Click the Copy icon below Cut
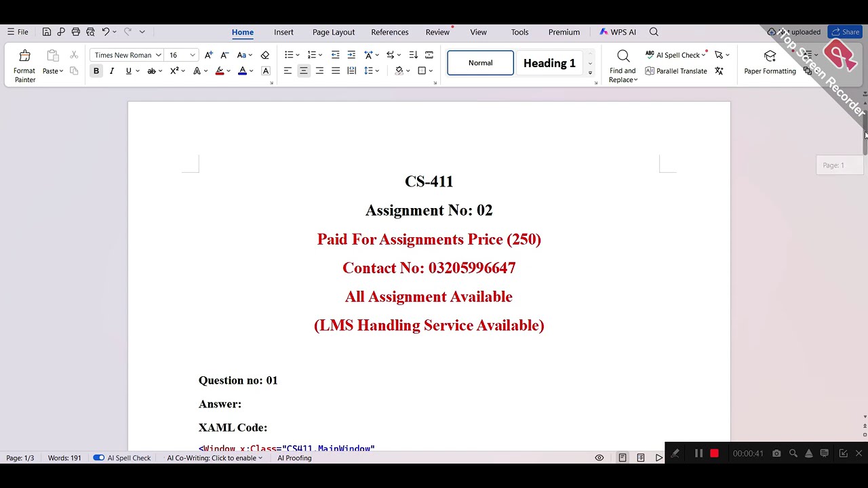Screen dimensions: 868x488 pos(74,70)
